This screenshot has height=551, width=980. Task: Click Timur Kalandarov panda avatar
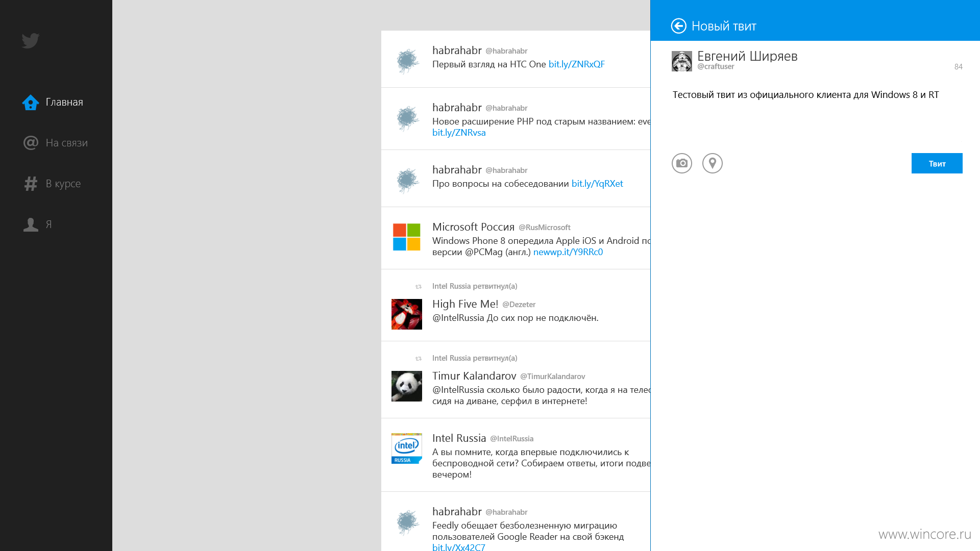point(407,386)
